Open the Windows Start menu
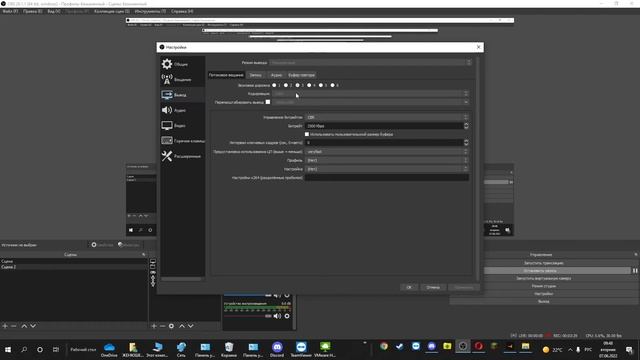 pyautogui.click(x=8, y=349)
